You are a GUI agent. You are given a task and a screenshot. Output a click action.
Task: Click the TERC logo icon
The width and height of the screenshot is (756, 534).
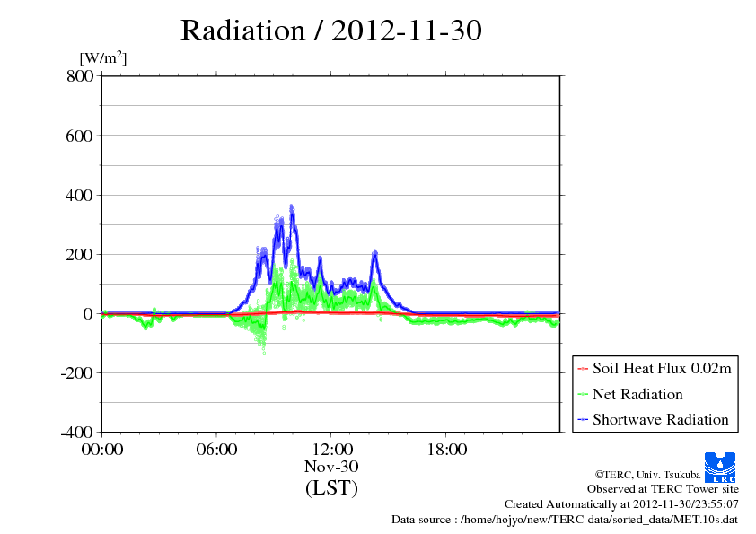pyautogui.click(x=720, y=468)
